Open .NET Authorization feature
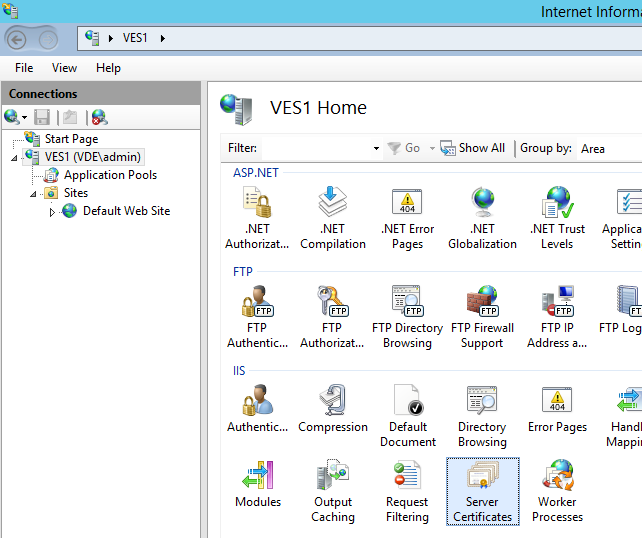Image resolution: width=642 pixels, height=538 pixels. point(257,217)
